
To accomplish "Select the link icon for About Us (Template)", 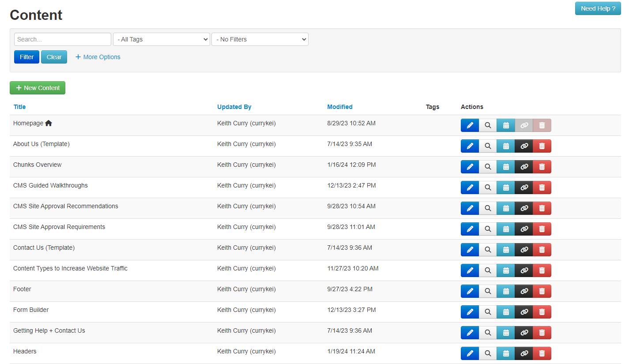I will pos(524,146).
